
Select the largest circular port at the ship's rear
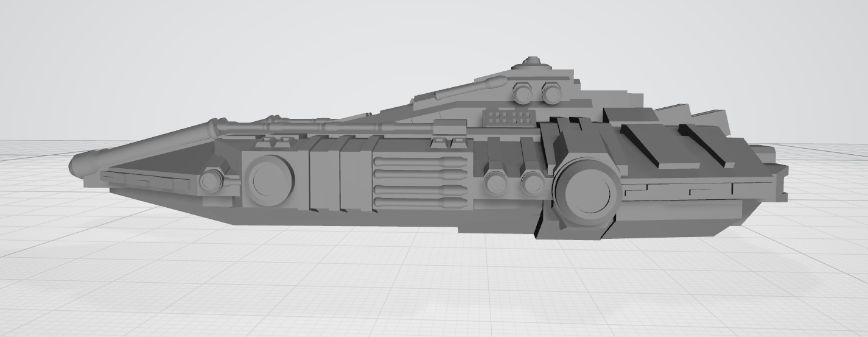(x=587, y=194)
